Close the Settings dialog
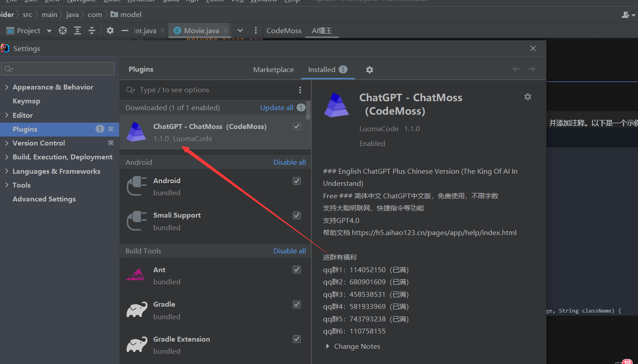The width and height of the screenshot is (638, 364). (x=533, y=48)
